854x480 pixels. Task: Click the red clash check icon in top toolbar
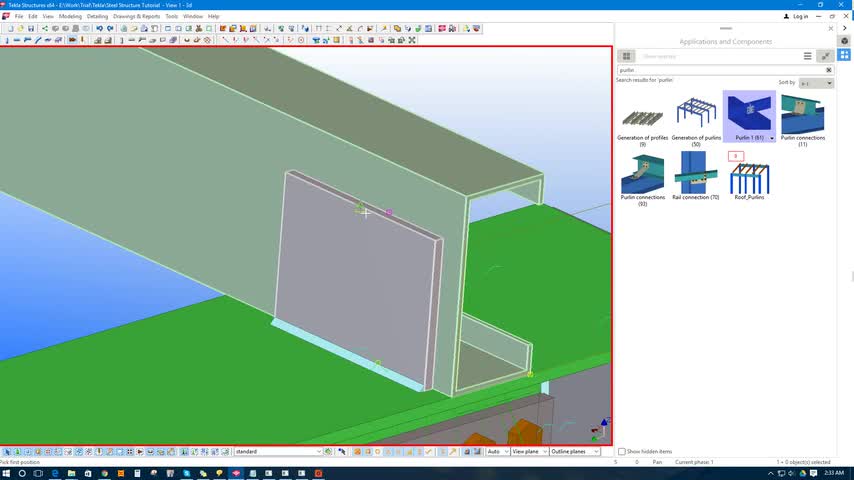442,28
